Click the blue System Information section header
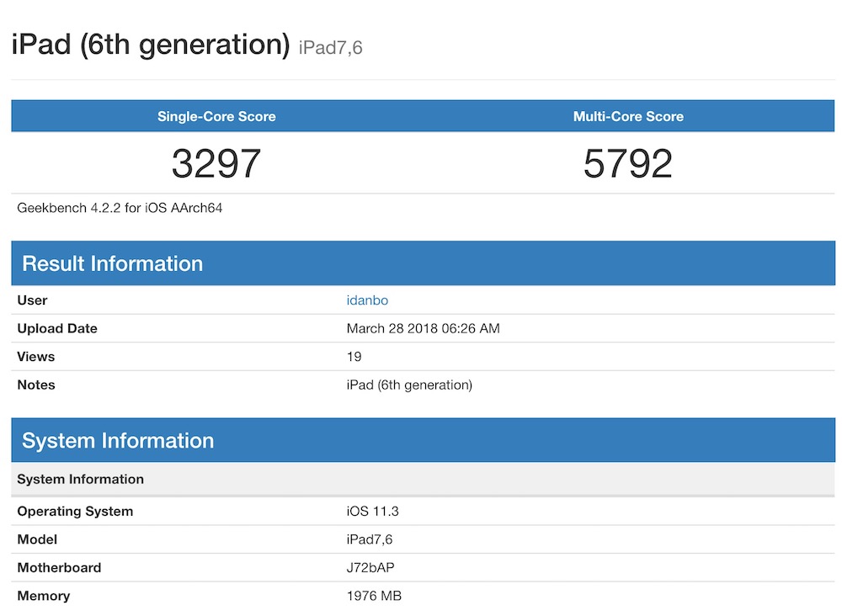Screen dimensions: 842x616 [424, 440]
